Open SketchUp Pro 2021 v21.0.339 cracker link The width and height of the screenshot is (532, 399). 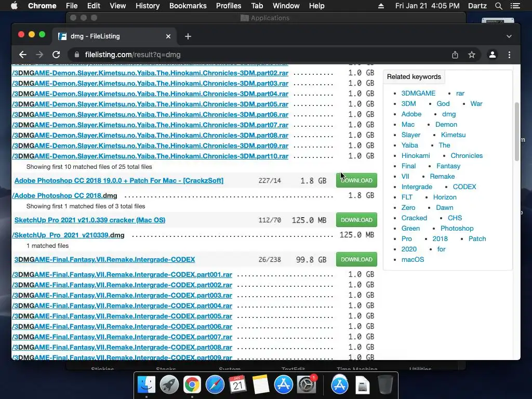(x=89, y=220)
